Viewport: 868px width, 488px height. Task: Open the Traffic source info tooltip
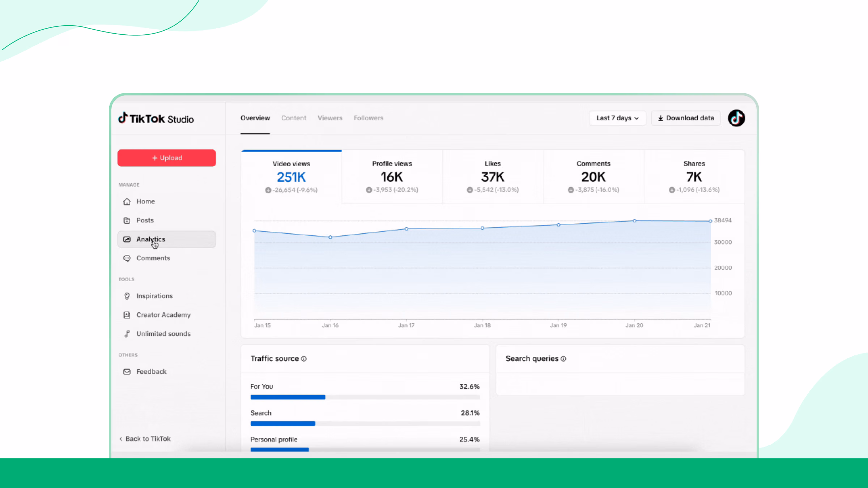[x=304, y=359]
